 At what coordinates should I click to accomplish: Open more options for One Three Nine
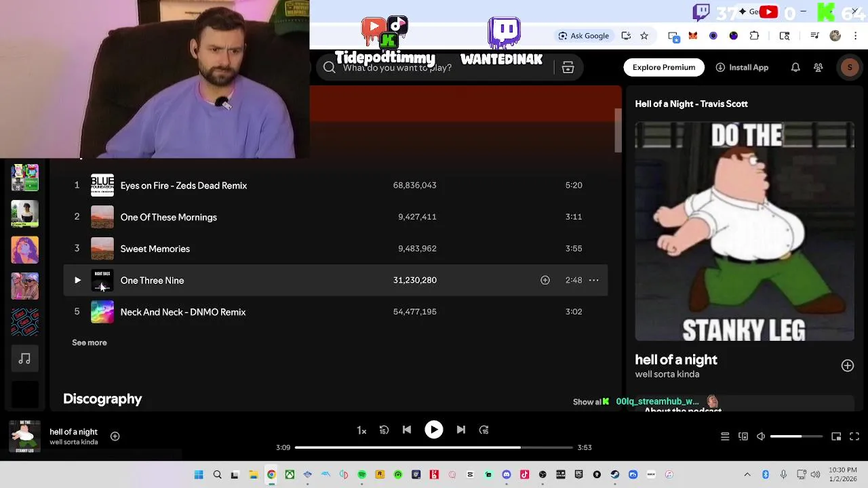pos(593,280)
